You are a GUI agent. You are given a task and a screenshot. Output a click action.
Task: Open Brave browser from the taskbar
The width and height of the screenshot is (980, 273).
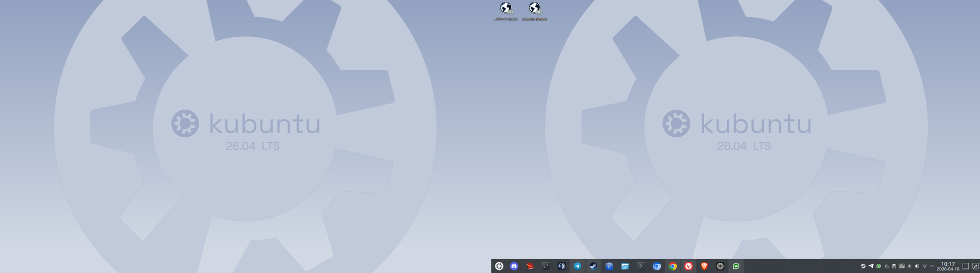[x=704, y=266]
